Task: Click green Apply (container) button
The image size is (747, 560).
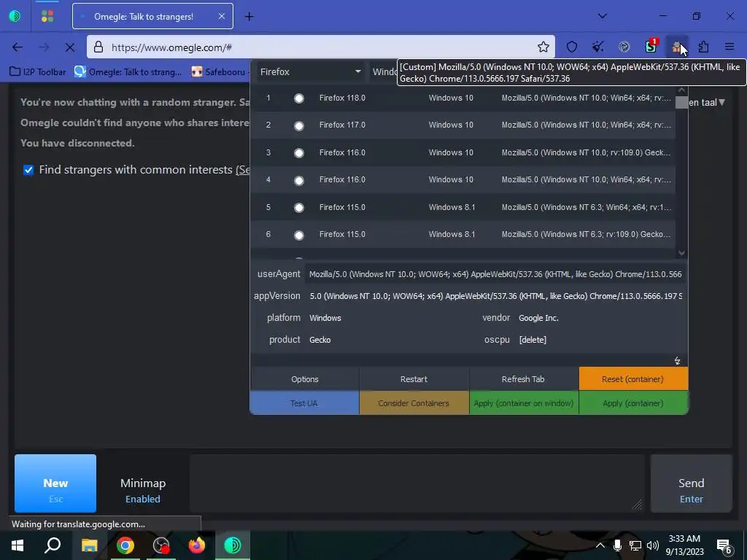Action: coord(633,402)
